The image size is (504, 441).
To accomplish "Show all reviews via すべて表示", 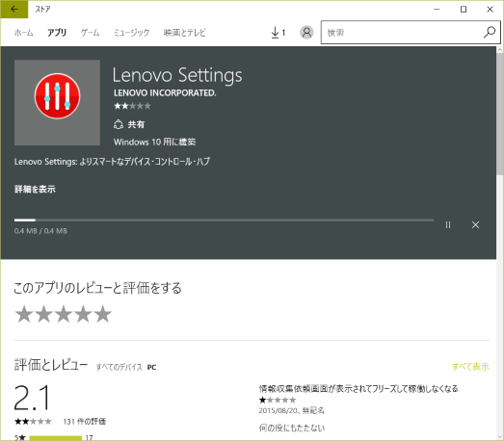I will point(470,367).
